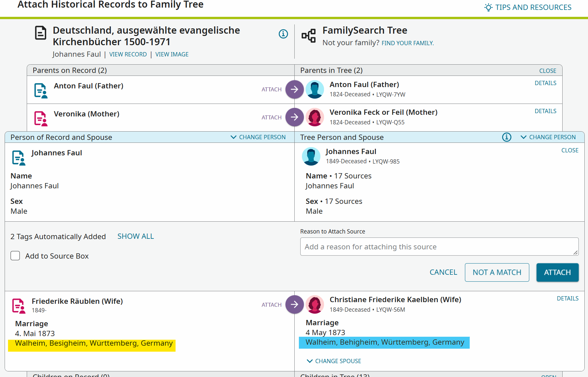Screen dimensions: 588x377
Task: Click Friederike Räublen's record person icon
Action: pos(19,306)
